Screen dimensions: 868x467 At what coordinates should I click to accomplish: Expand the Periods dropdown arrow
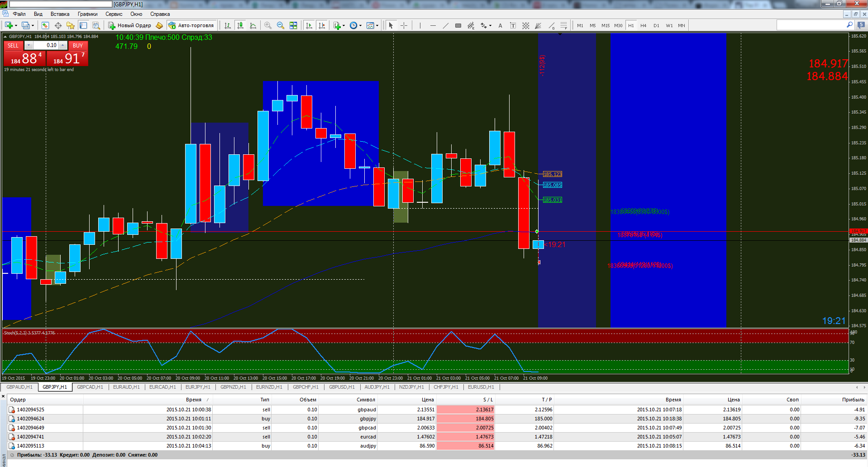click(361, 25)
